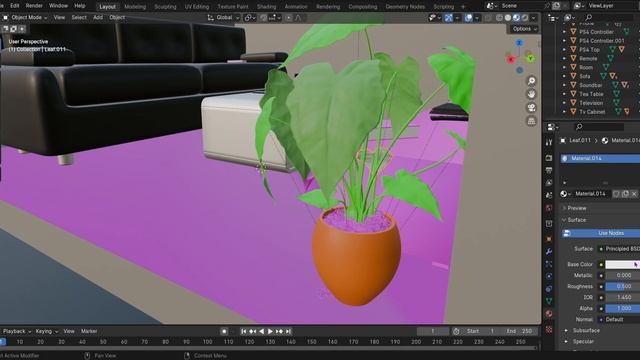Select rendered viewport shading

coord(525,18)
